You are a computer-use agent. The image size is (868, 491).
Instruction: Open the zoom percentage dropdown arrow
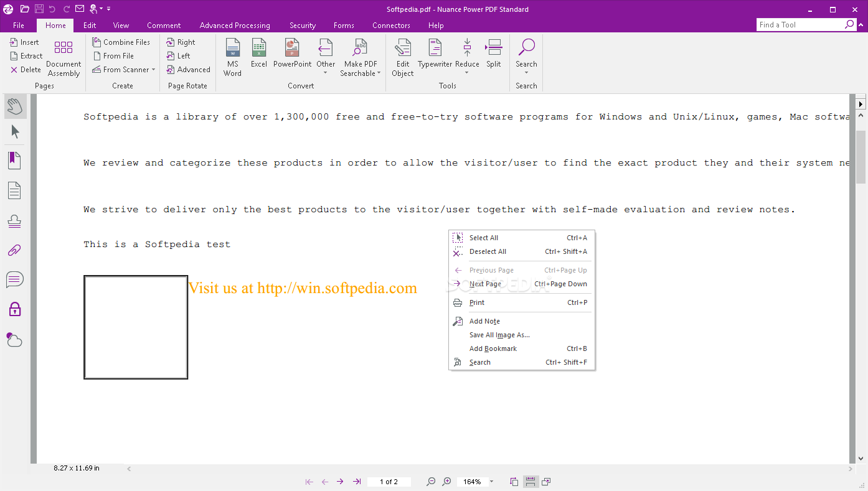pos(491,482)
